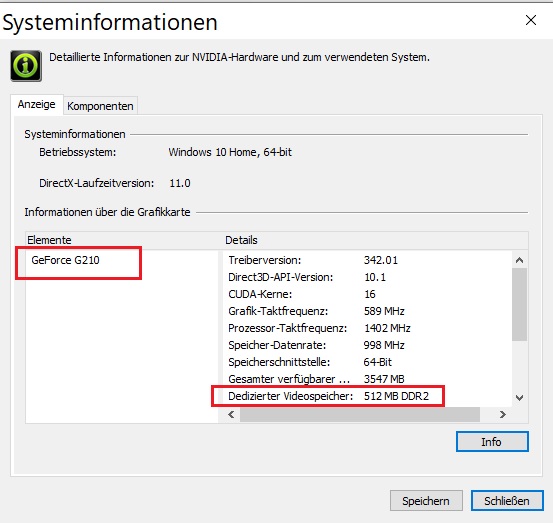Click the vertical scrollbar thumb in Details
Image resolution: width=553 pixels, height=523 pixels.
(519, 304)
